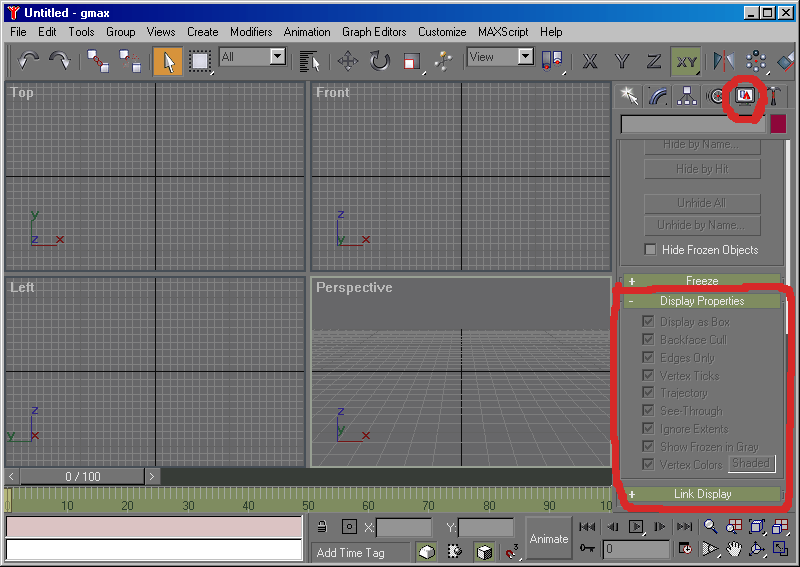Open the MAXScript menu

tap(505, 32)
